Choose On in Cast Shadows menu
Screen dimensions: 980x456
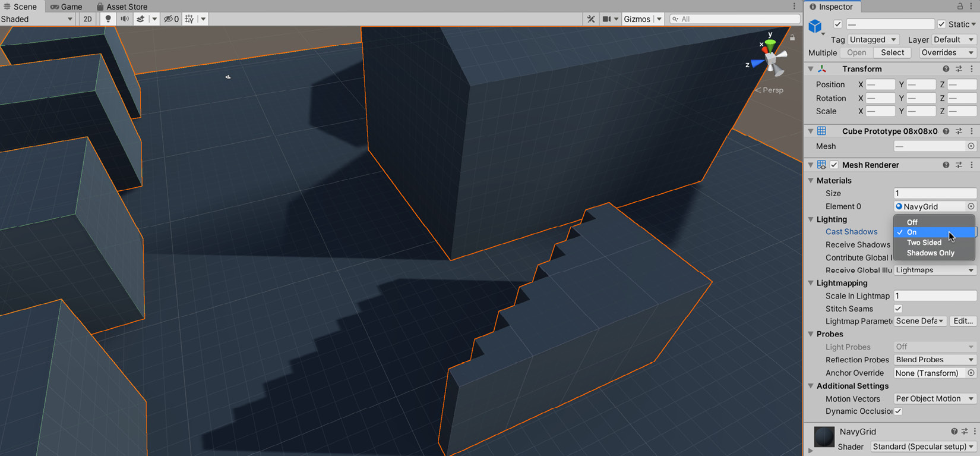click(x=934, y=232)
